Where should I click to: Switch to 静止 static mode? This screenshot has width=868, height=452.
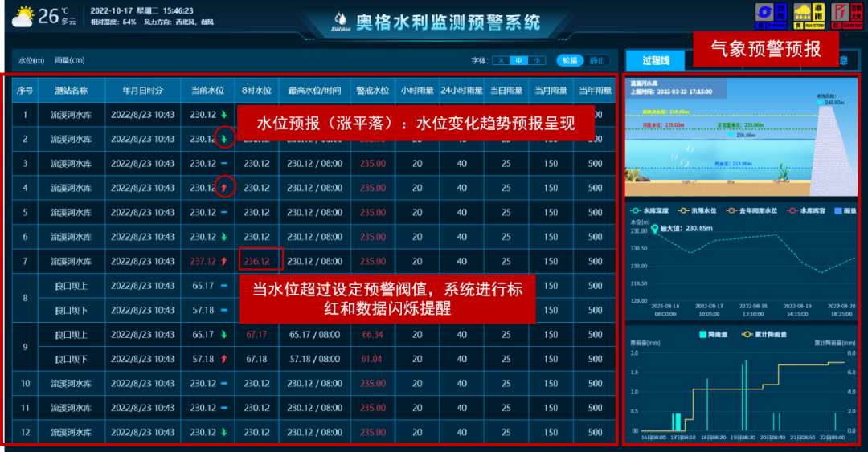click(x=596, y=60)
